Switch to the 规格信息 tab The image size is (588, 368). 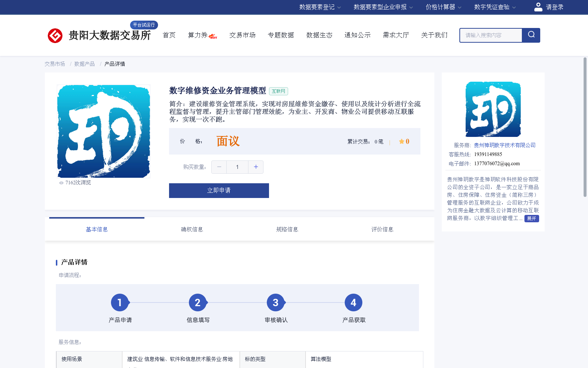pyautogui.click(x=287, y=229)
